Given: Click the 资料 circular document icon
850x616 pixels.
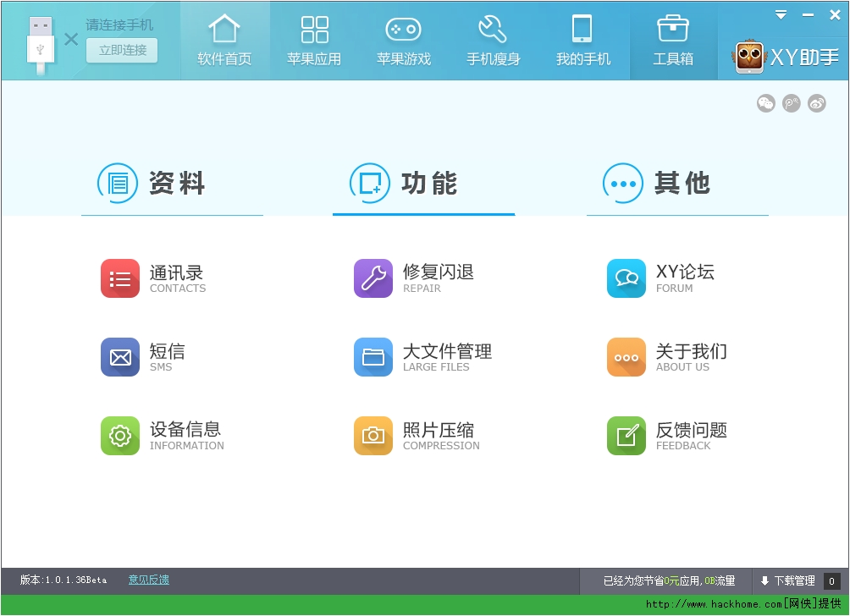Looking at the screenshot, I should (118, 183).
